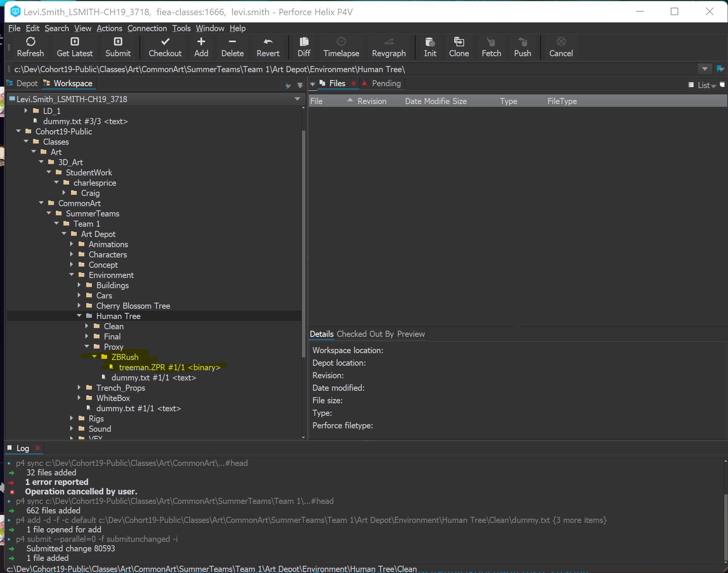Screen dimensions: 728x573
Task: Expand the Trench_Props folder
Action: pyautogui.click(x=79, y=387)
